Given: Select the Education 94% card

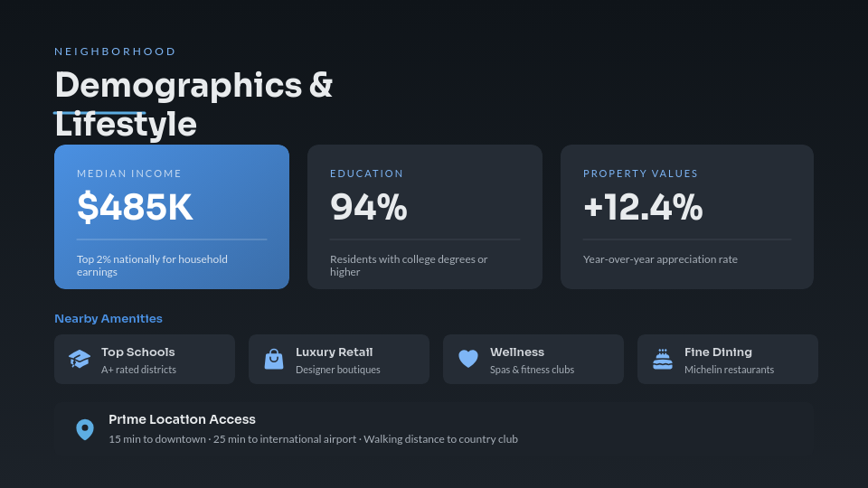Looking at the screenshot, I should pos(425,217).
